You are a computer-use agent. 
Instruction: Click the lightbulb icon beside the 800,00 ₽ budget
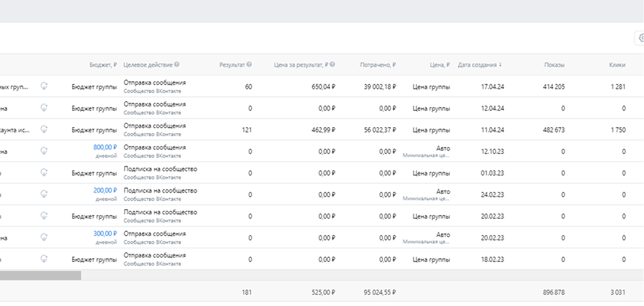tap(44, 151)
